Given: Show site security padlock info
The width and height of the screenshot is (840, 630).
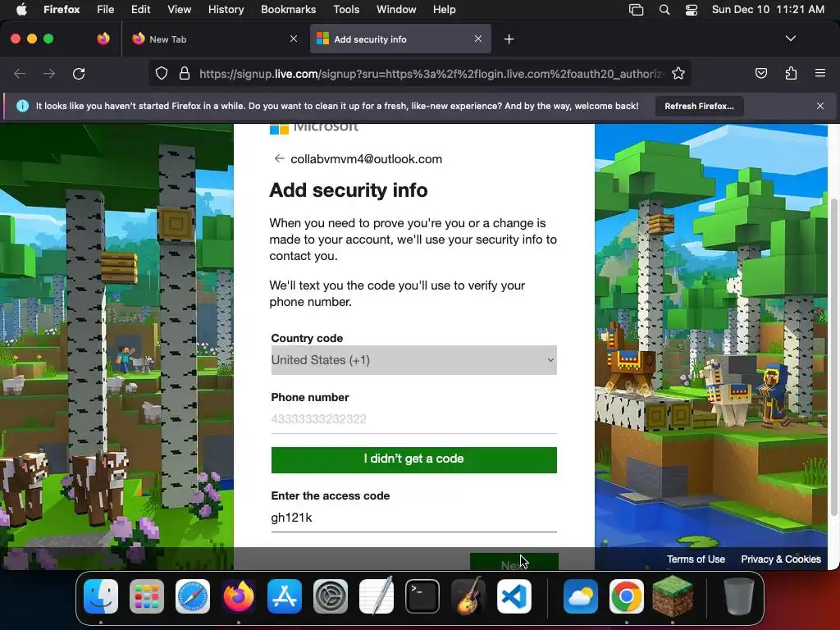Looking at the screenshot, I should tap(185, 73).
